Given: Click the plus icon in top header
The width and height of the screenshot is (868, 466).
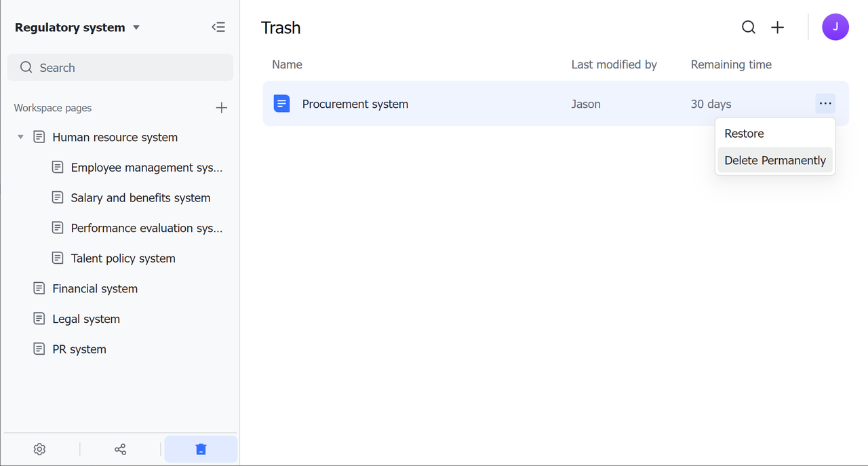Looking at the screenshot, I should click(x=778, y=27).
